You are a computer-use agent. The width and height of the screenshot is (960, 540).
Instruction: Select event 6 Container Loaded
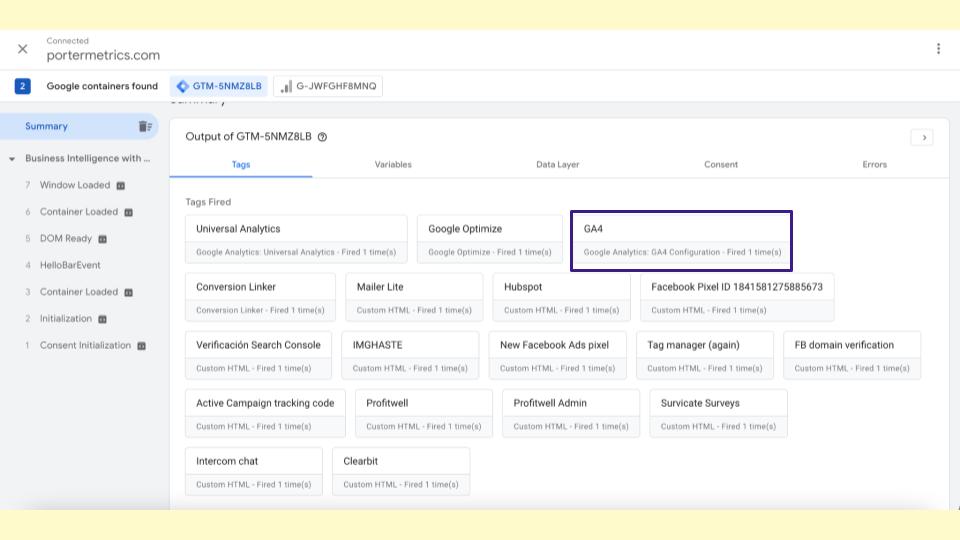pos(78,212)
